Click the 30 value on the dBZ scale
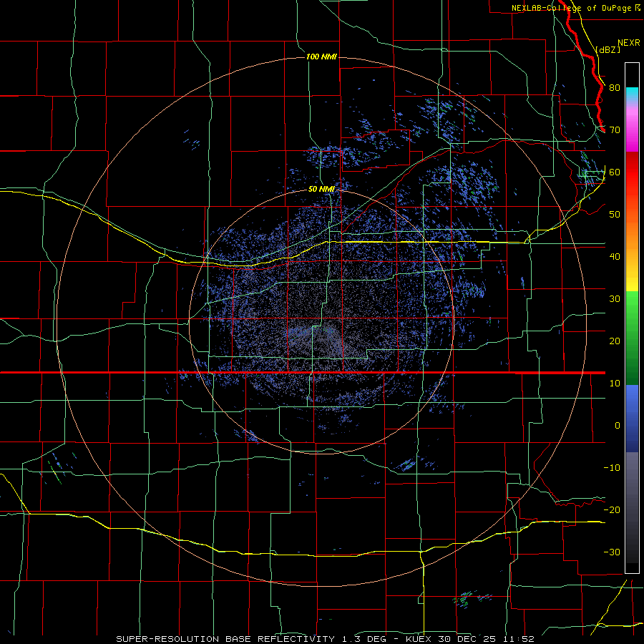644x644 pixels. [615, 299]
